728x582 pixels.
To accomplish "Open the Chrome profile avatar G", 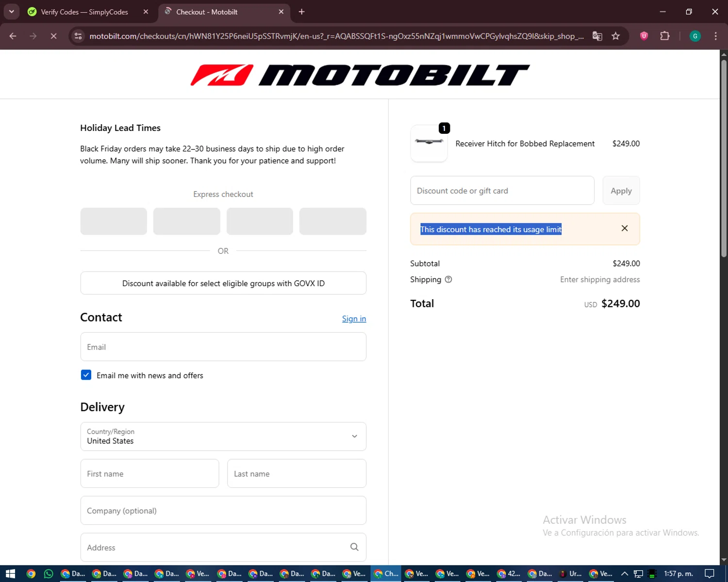I will (695, 36).
